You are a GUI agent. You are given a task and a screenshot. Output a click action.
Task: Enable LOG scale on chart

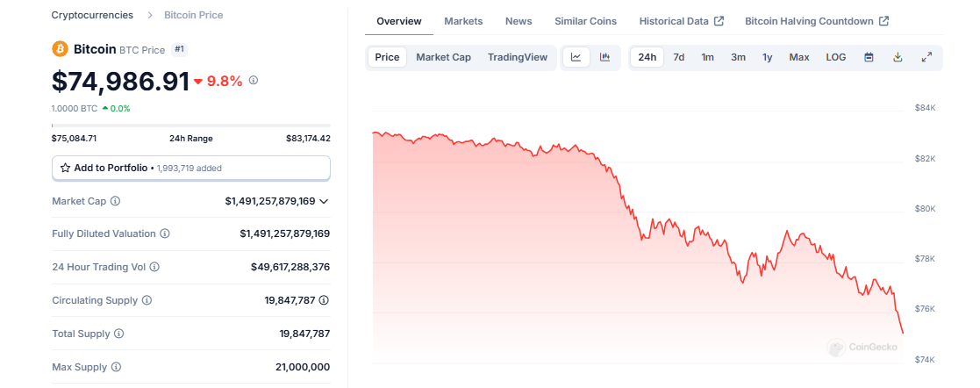tap(836, 57)
